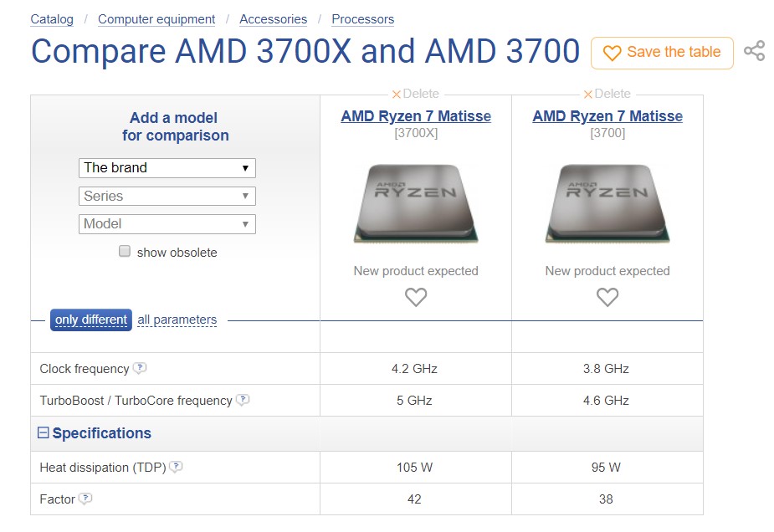Go to Catalog breadcrumb
Screen dimensions: 774x532
point(52,19)
